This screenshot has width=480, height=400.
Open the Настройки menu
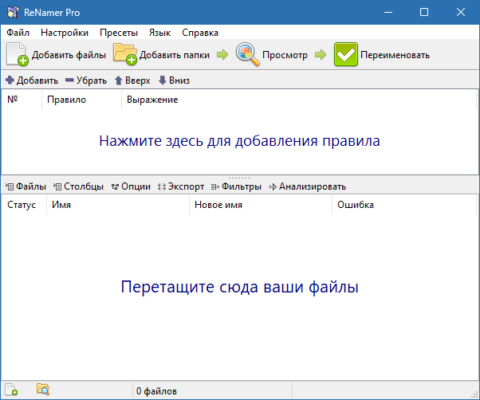tap(64, 33)
